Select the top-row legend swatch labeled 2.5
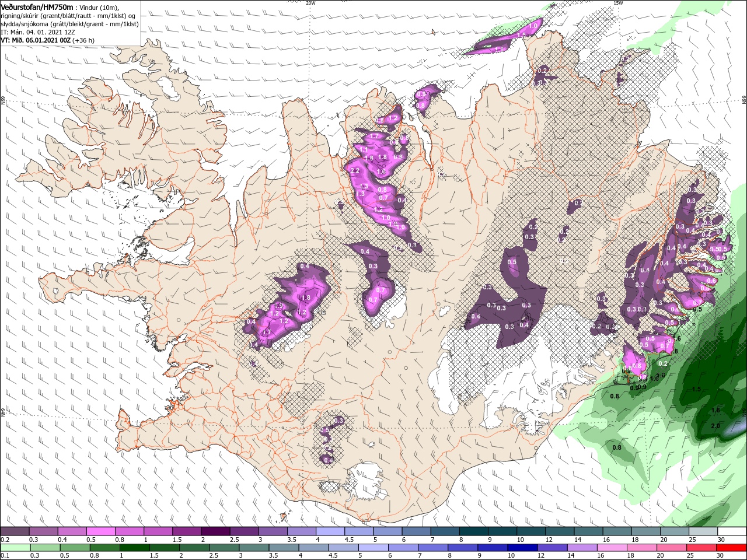 tap(244, 531)
